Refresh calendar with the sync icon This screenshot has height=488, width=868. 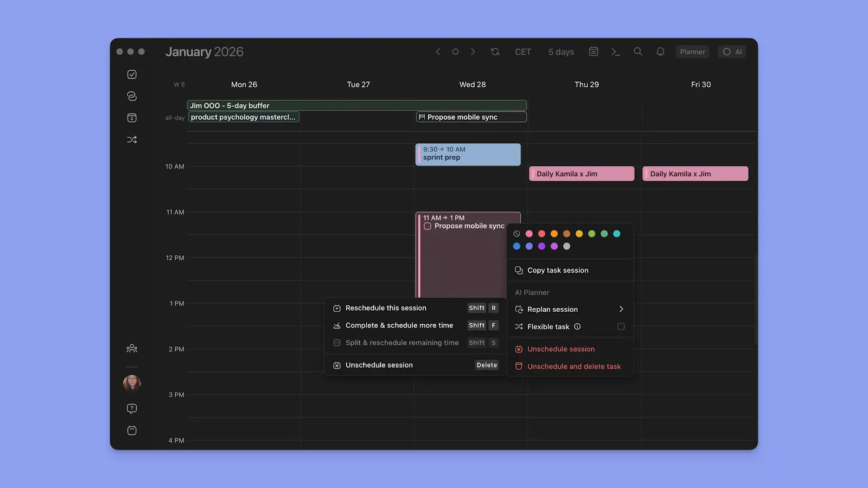tap(494, 52)
